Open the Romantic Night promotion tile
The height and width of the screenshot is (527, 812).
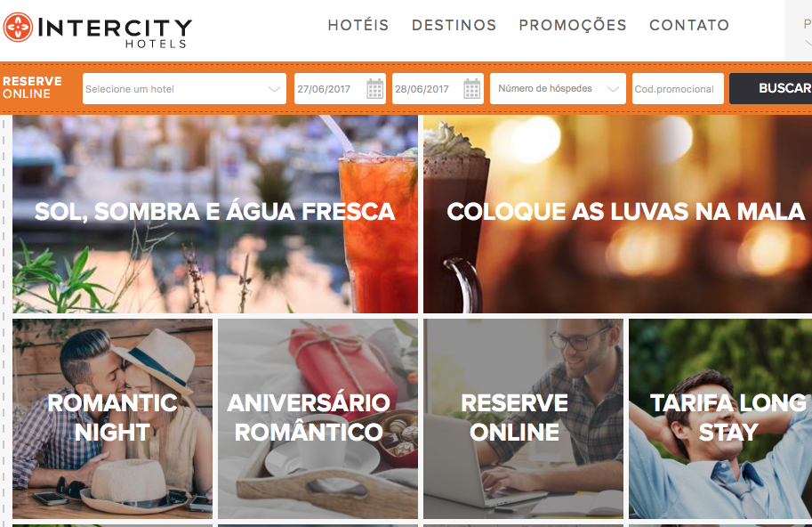click(x=112, y=418)
